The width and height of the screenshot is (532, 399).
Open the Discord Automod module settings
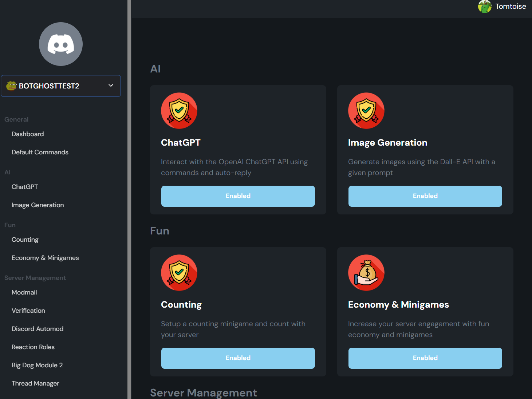pyautogui.click(x=37, y=328)
